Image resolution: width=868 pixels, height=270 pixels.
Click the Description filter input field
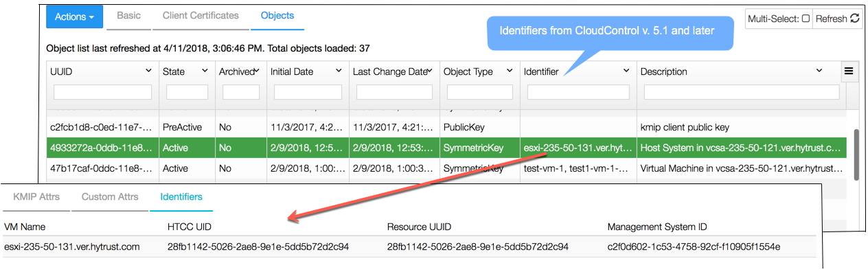click(742, 92)
